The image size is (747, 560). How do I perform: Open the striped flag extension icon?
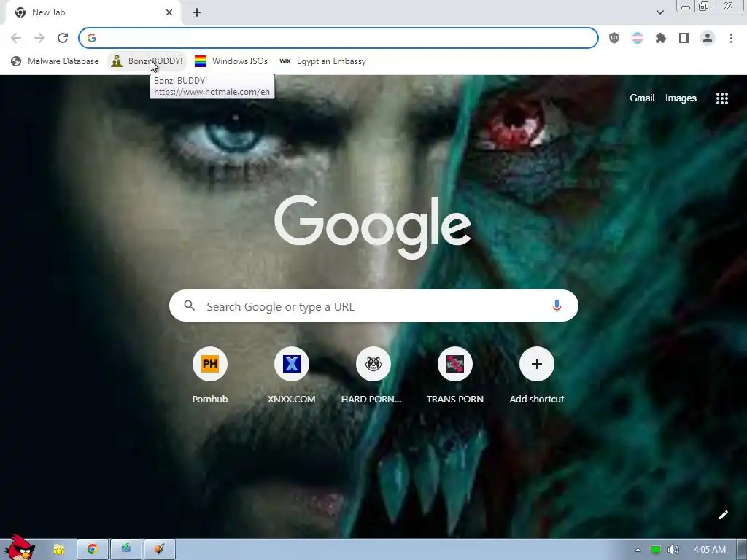[638, 38]
